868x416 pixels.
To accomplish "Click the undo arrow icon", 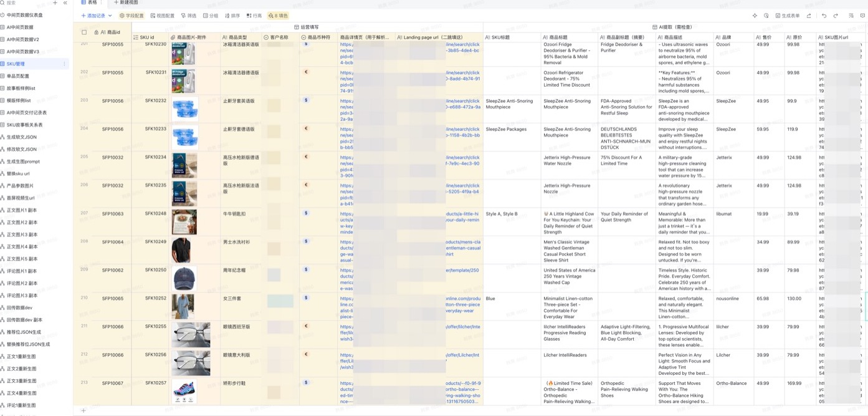I will tap(824, 16).
